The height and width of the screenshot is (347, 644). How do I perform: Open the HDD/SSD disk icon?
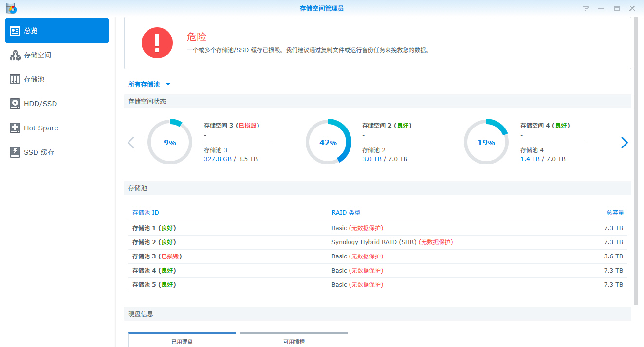(x=15, y=104)
